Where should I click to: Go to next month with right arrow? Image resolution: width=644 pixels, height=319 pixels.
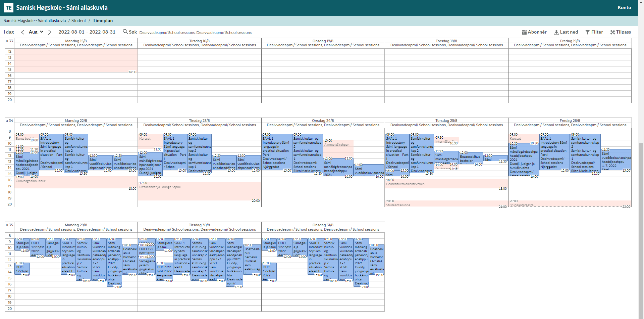tap(50, 32)
